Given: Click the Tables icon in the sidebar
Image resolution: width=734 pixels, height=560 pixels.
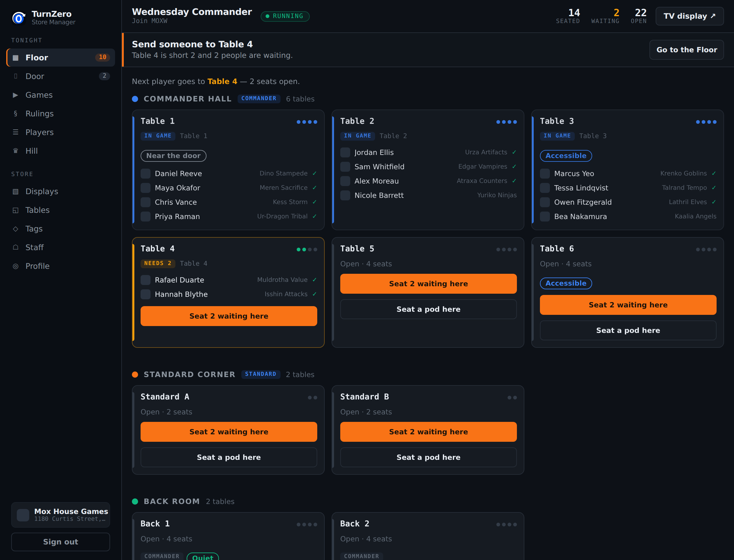Looking at the screenshot, I should 15,210.
